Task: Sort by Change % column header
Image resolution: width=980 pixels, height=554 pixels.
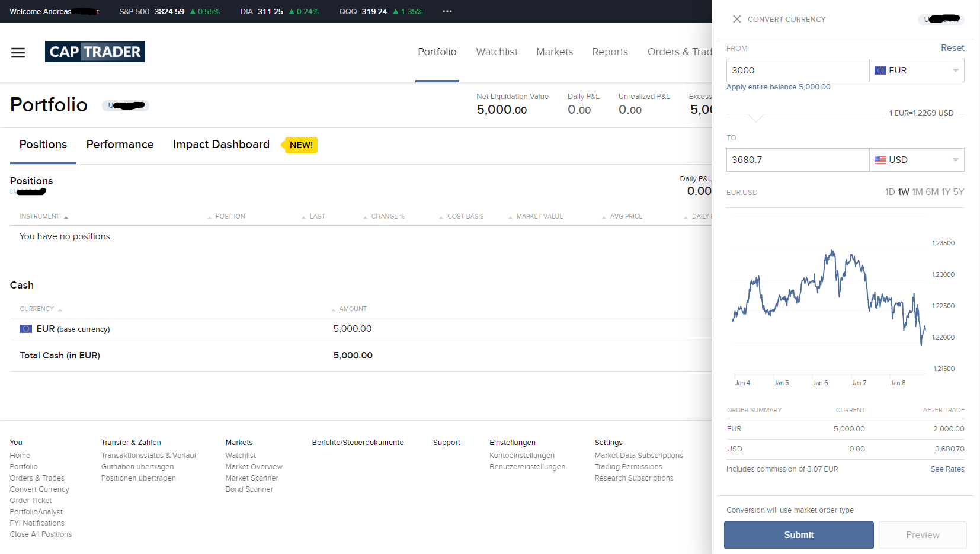Action: [387, 217]
